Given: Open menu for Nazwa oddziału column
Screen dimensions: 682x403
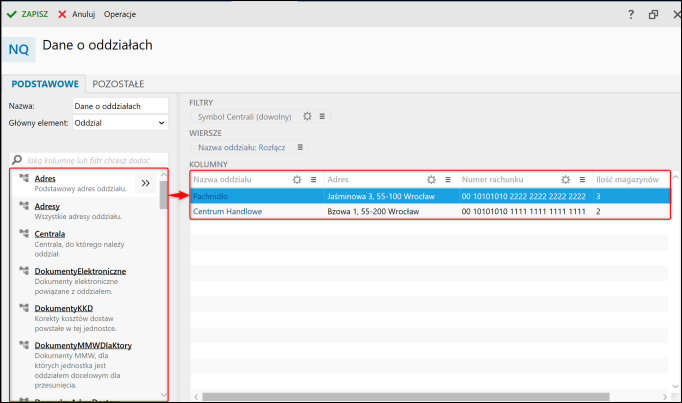Looking at the screenshot, I should coord(314,180).
